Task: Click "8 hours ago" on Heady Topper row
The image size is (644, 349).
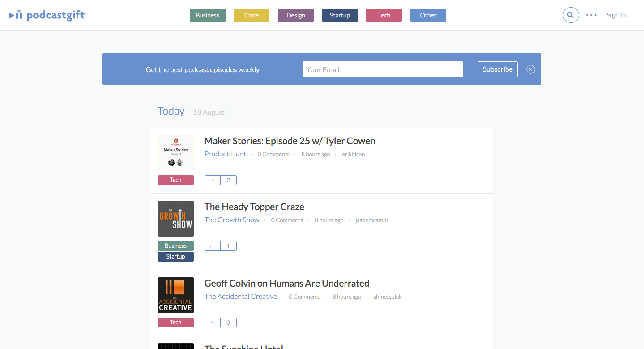Action: point(329,220)
